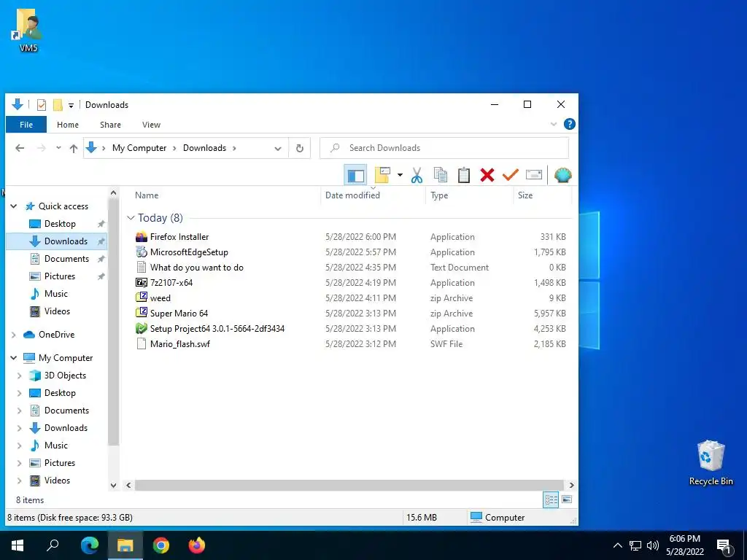Launch Google Chrome from the taskbar

pos(161,545)
